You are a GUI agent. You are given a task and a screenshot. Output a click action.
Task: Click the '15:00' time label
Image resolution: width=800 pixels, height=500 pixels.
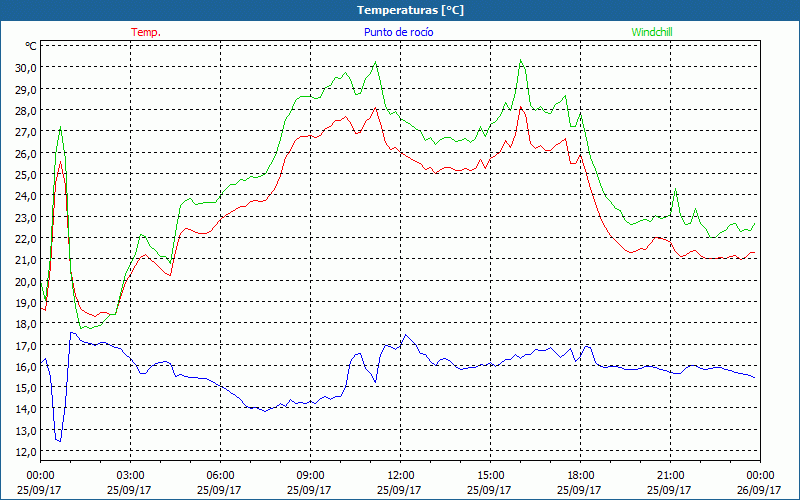(x=490, y=475)
